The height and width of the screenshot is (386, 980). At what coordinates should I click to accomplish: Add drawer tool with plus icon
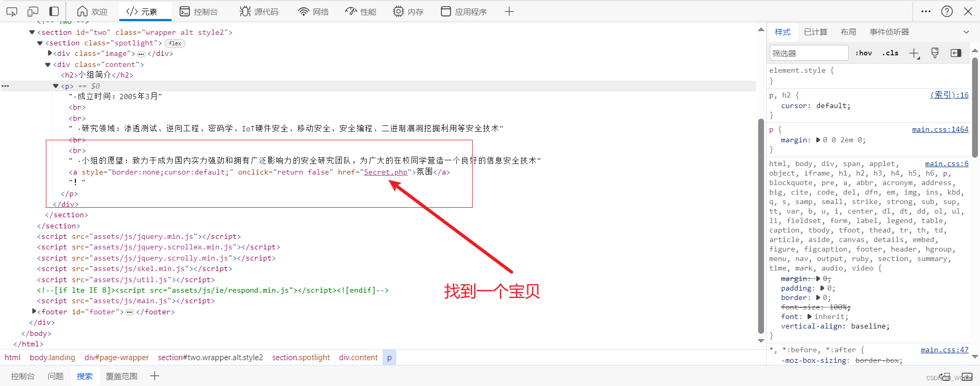point(154,376)
